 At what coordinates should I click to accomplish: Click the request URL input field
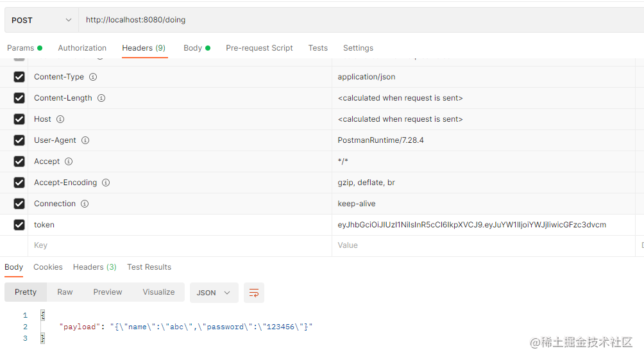(359, 20)
